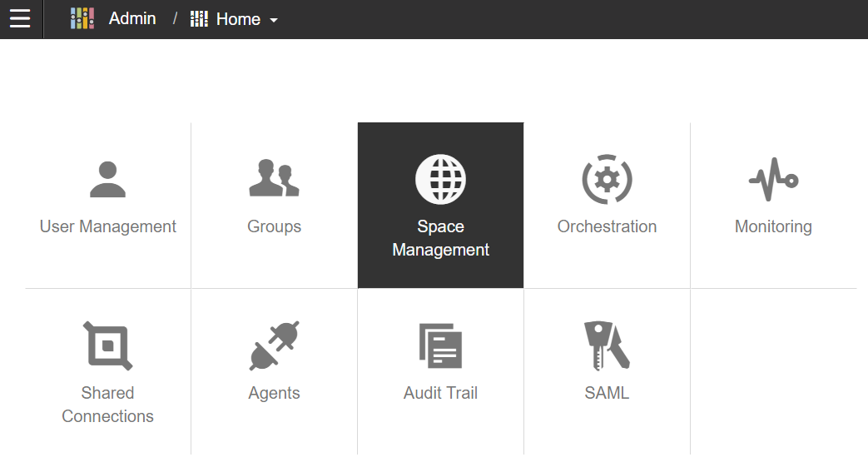Image resolution: width=868 pixels, height=467 pixels.
Task: Click the User Management person icon
Action: (x=108, y=179)
